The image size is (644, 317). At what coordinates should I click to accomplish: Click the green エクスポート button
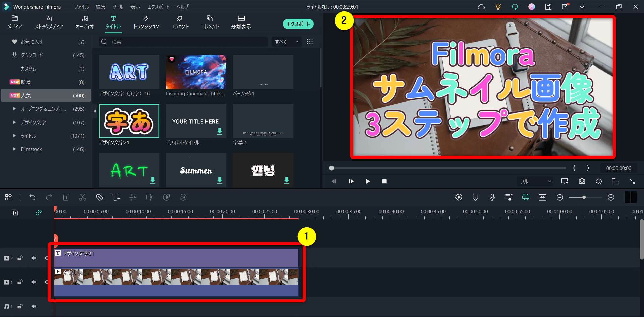tap(298, 24)
